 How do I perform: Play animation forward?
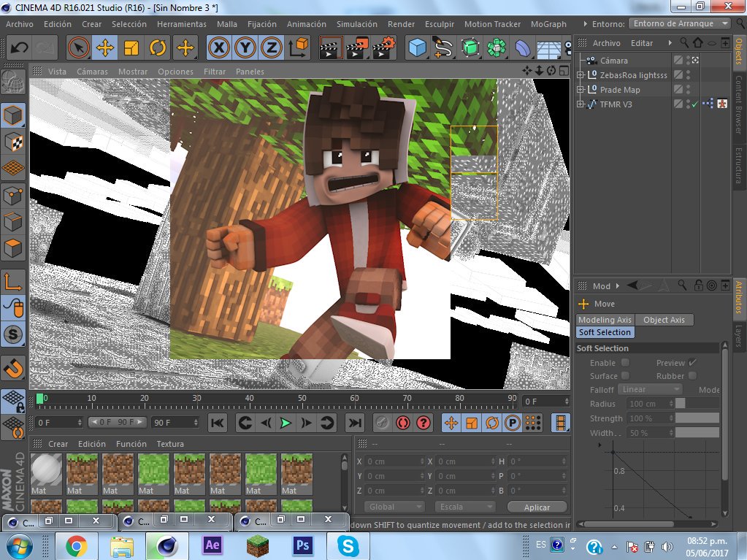(x=286, y=423)
